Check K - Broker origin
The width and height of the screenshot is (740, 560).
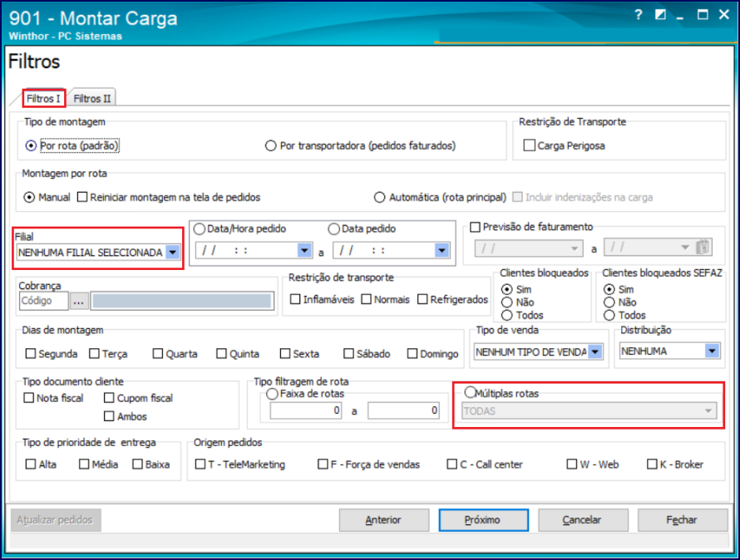pyautogui.click(x=652, y=464)
